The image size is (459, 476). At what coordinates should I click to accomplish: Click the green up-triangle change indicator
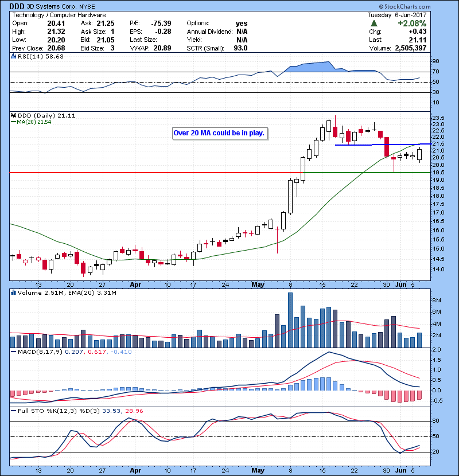coord(374,24)
